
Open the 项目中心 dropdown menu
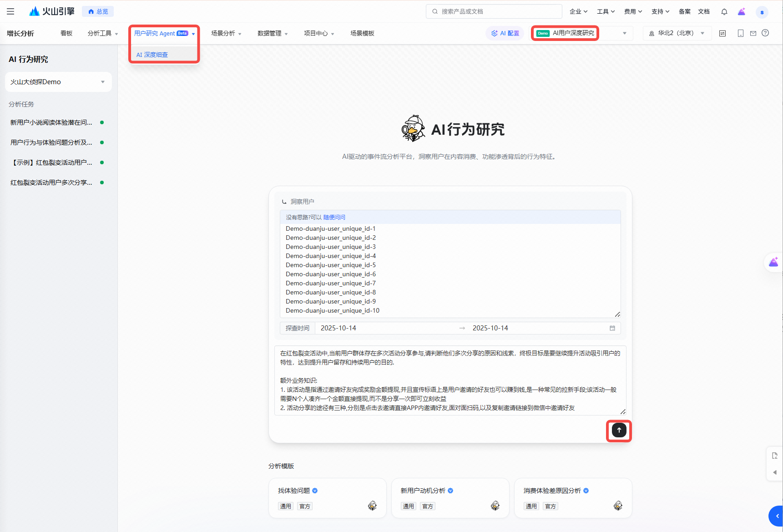[x=319, y=33]
